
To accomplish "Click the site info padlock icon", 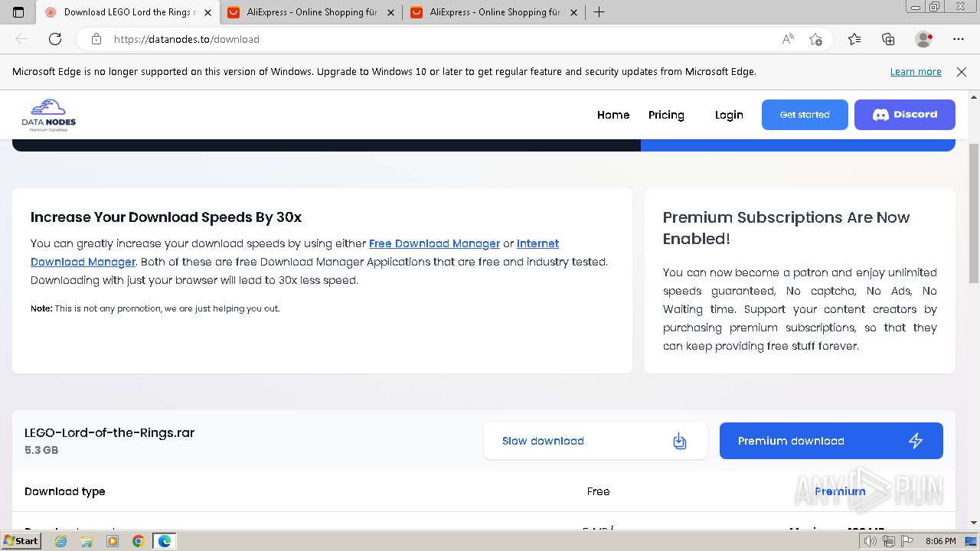I will 96,39.
